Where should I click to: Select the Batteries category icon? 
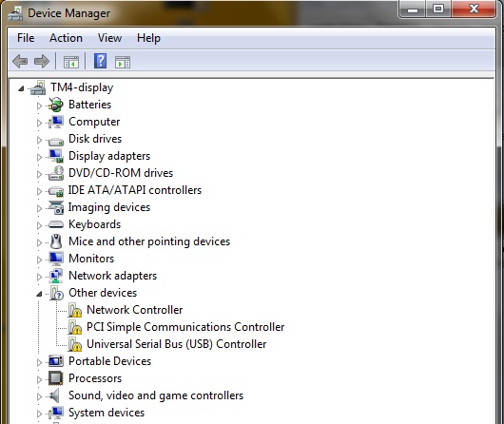[x=55, y=105]
